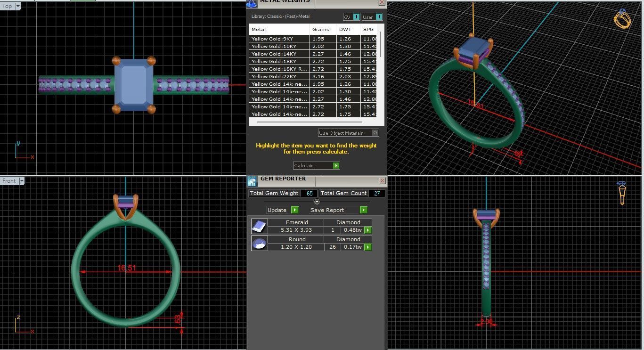Click the Save Report button

(x=334, y=210)
